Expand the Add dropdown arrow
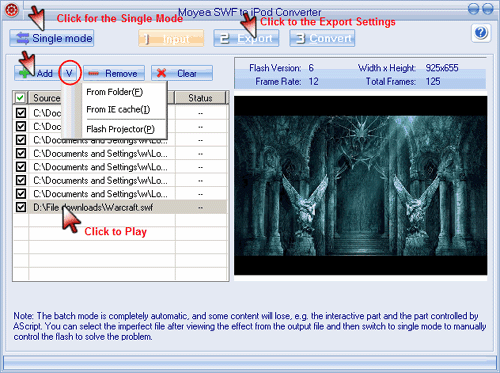The width and height of the screenshot is (500, 373). (69, 73)
